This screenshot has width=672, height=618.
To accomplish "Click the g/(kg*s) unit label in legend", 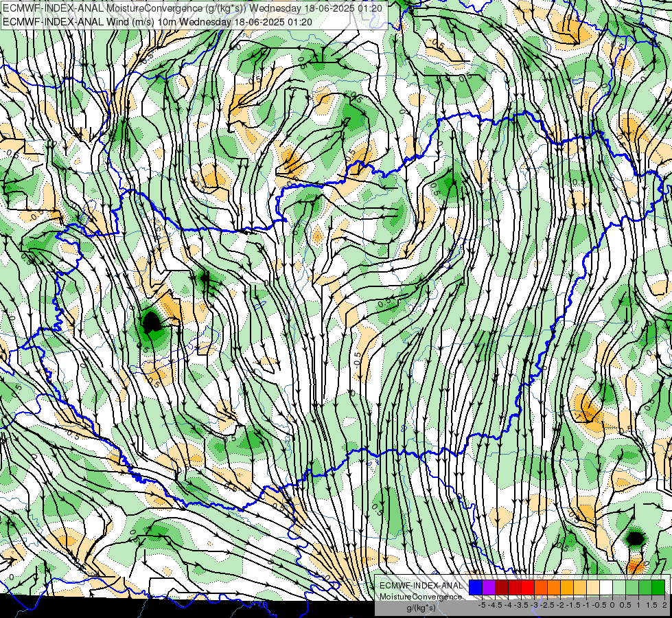I will click(x=421, y=608).
